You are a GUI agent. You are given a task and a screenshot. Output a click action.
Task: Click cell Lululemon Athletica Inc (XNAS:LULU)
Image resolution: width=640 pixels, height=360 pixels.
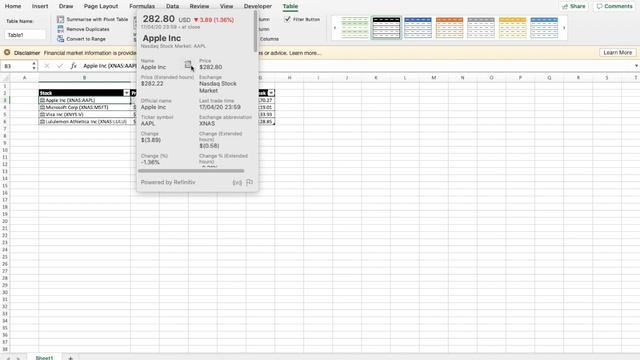85,122
